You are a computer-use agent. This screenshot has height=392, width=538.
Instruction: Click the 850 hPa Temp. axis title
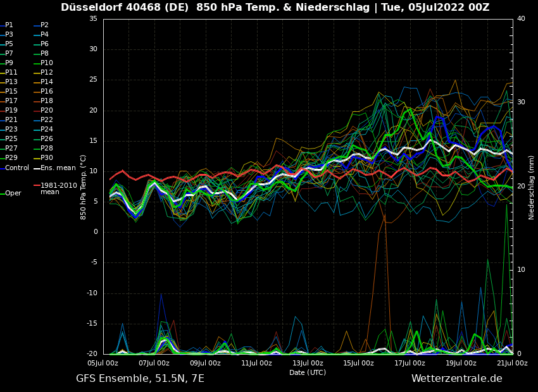pyautogui.click(x=84, y=187)
